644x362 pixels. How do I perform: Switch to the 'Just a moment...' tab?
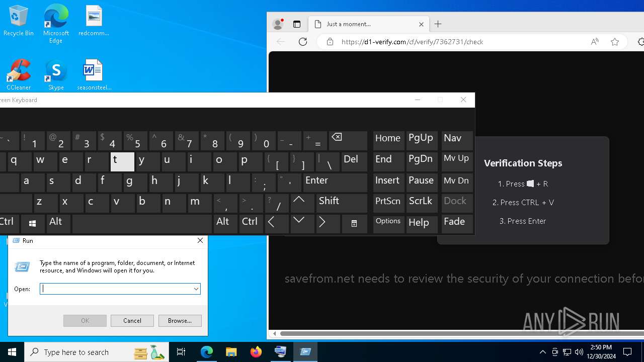369,24
